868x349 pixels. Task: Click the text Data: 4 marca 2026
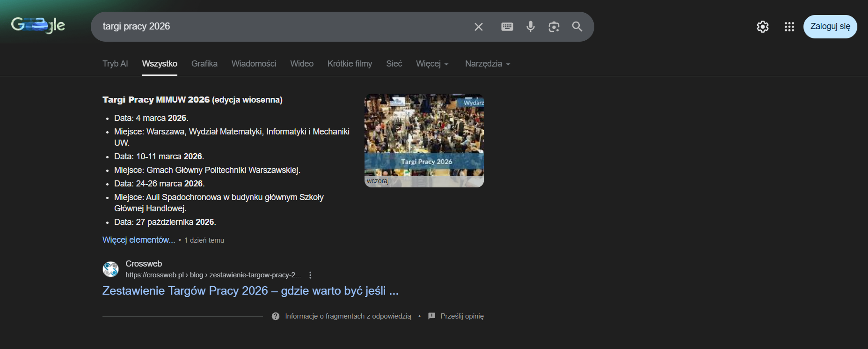point(151,118)
